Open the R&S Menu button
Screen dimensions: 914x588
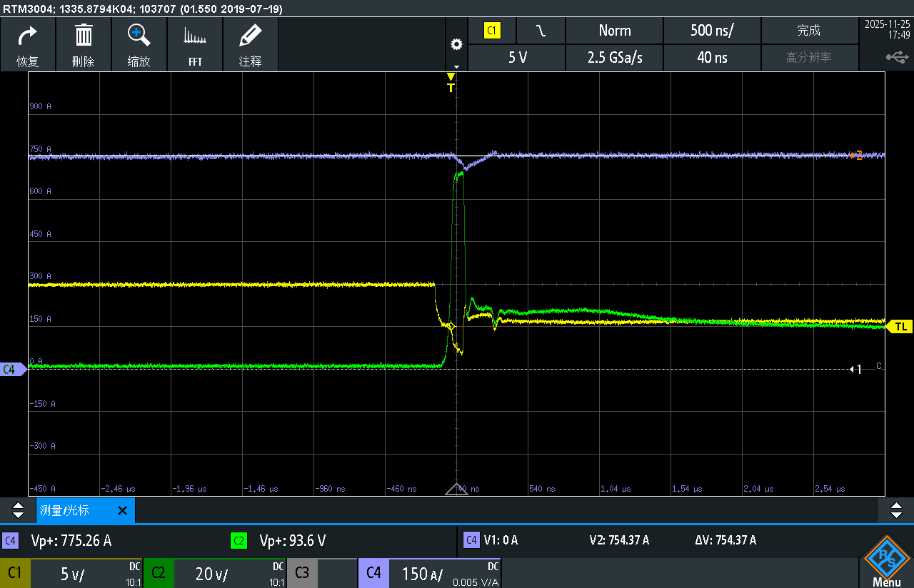click(x=886, y=564)
